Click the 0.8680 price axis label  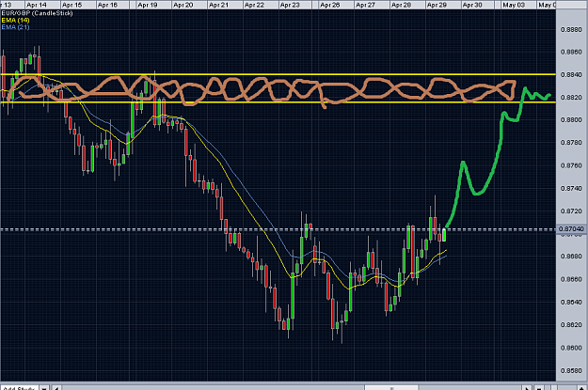click(x=571, y=257)
